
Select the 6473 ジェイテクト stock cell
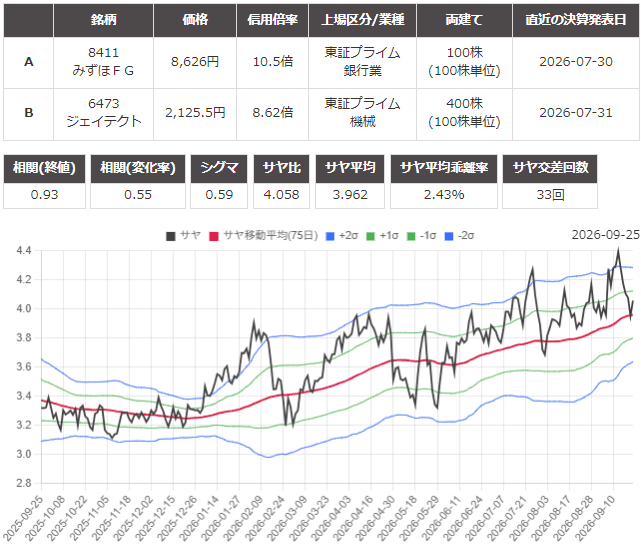click(103, 113)
